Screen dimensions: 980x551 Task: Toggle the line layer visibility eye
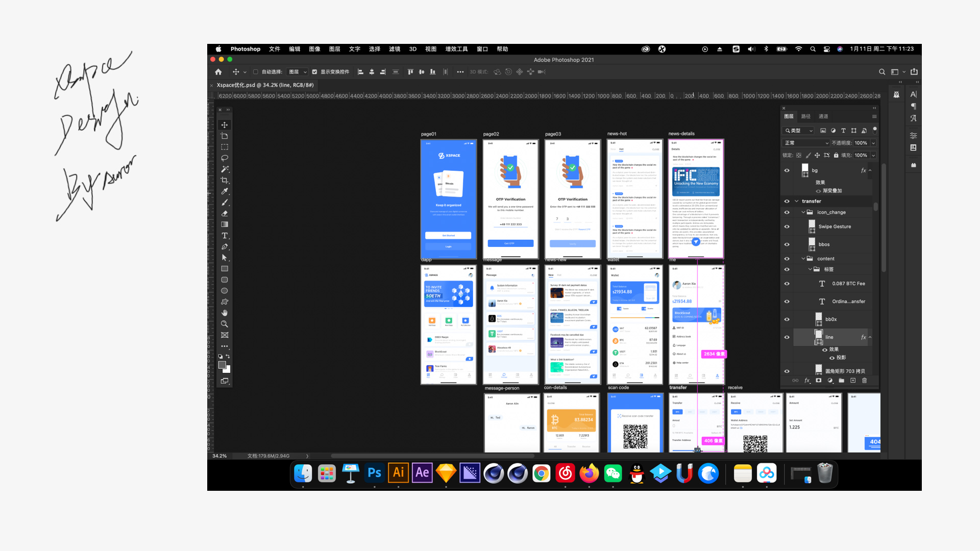coord(787,337)
